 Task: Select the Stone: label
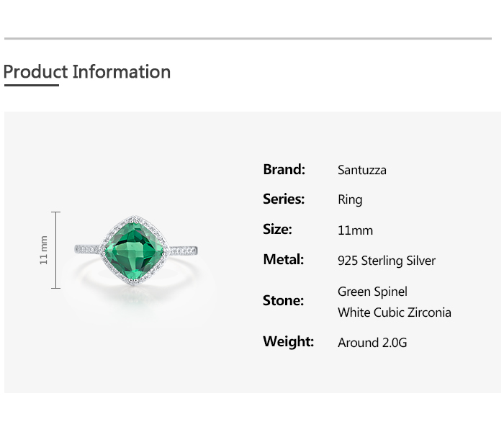[x=283, y=301]
